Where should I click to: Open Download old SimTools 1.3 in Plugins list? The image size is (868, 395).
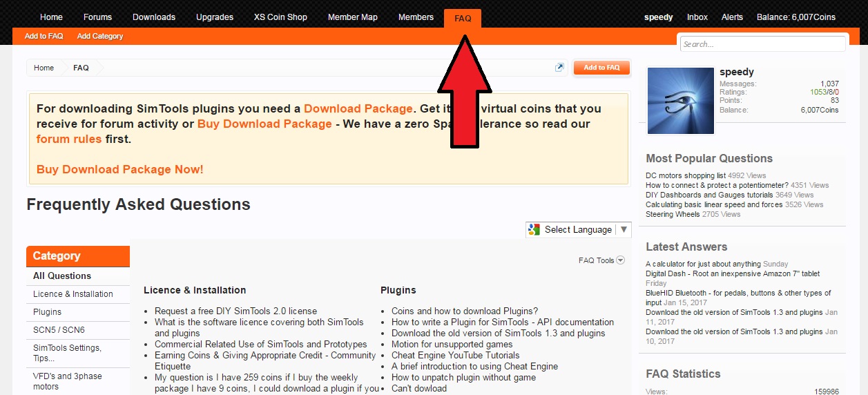pos(499,333)
